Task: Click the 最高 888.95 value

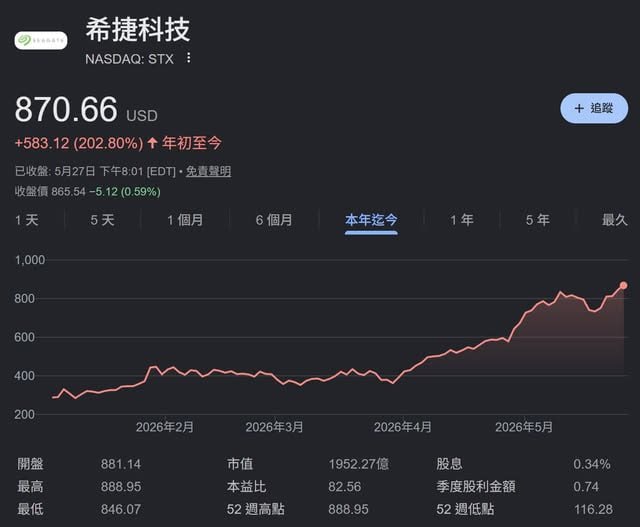Action: coord(121,487)
